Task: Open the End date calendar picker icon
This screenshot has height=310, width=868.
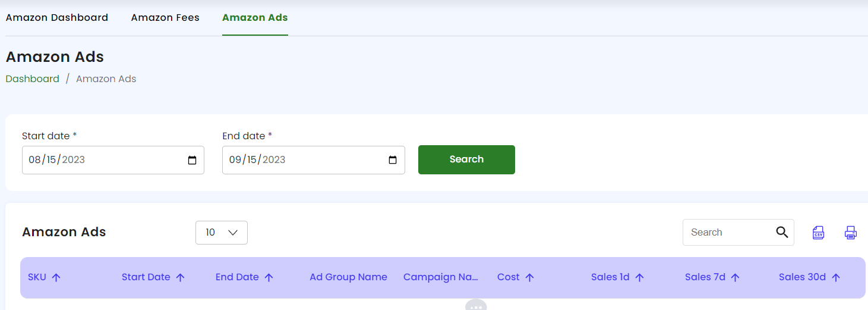Action: (393, 160)
